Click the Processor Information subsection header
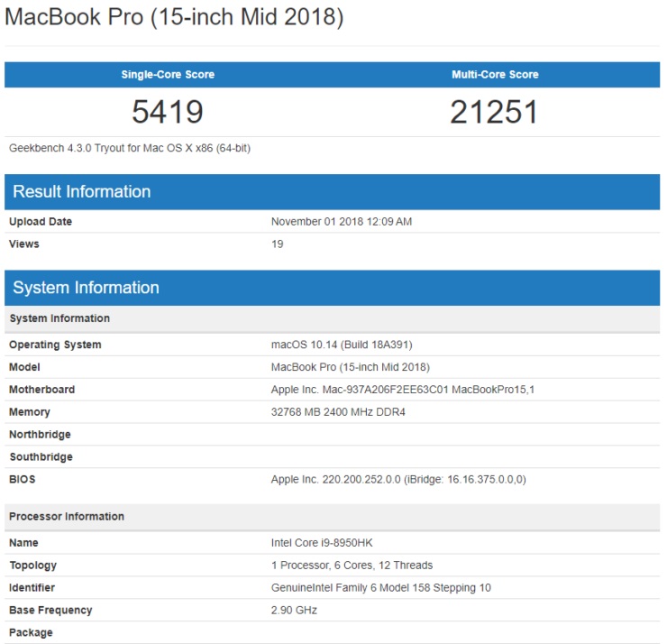This screenshot has width=667, height=644. click(x=67, y=517)
